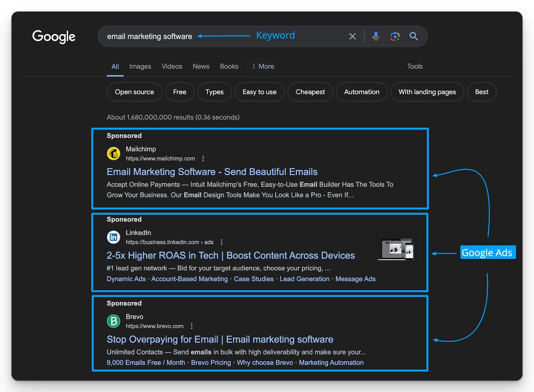
Task: Click the LinkedIn favicon
Action: 113,237
